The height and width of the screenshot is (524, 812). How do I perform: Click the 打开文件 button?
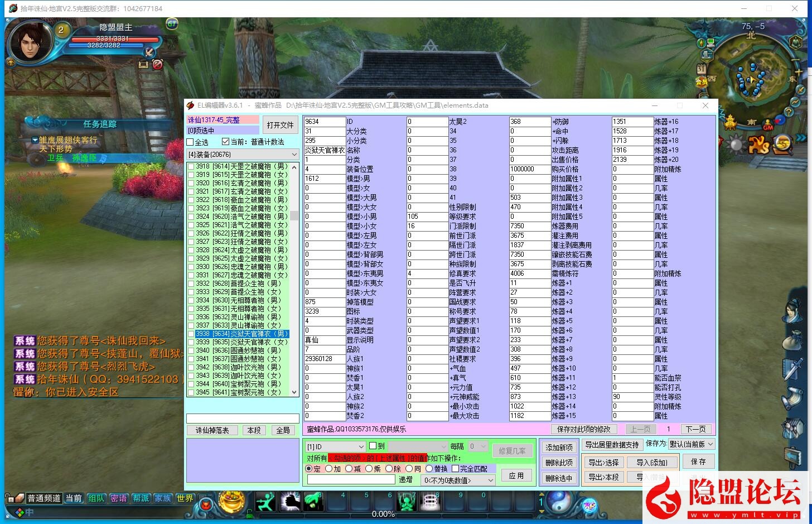click(x=280, y=125)
